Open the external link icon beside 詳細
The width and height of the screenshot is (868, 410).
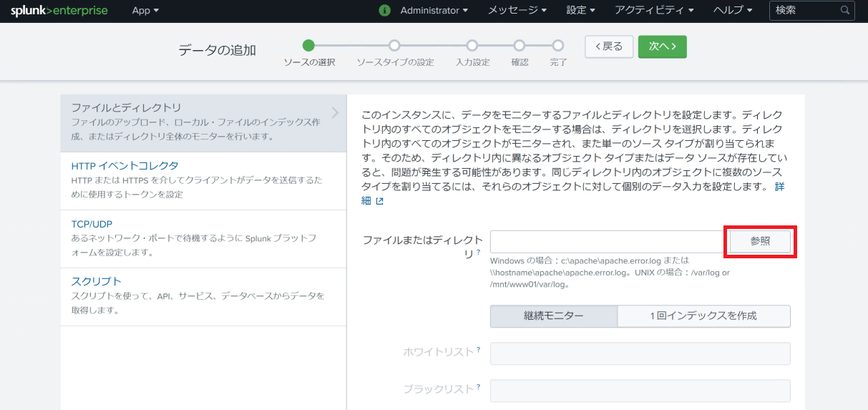tap(380, 201)
